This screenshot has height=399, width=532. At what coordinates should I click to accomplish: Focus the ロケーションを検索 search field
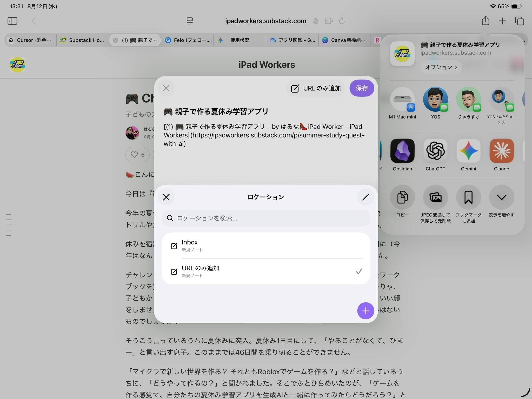(266, 218)
